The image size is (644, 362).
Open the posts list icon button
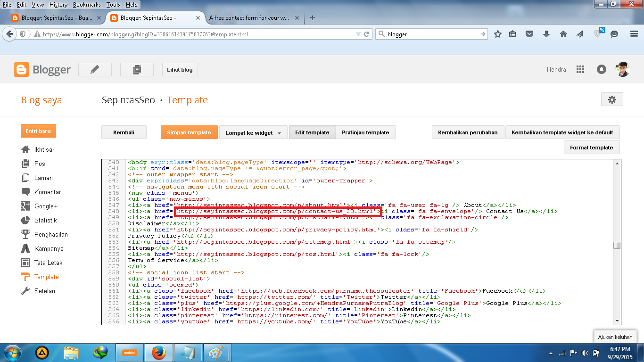[137, 69]
